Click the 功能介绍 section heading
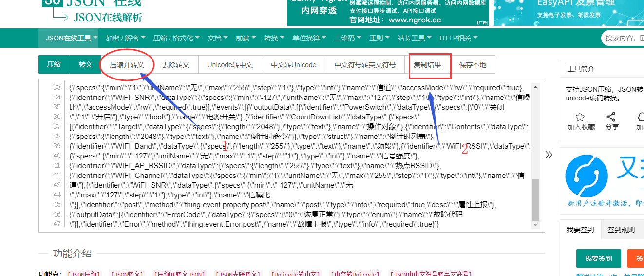Image resolution: width=644 pixels, height=276 pixels. pyautogui.click(x=72, y=254)
